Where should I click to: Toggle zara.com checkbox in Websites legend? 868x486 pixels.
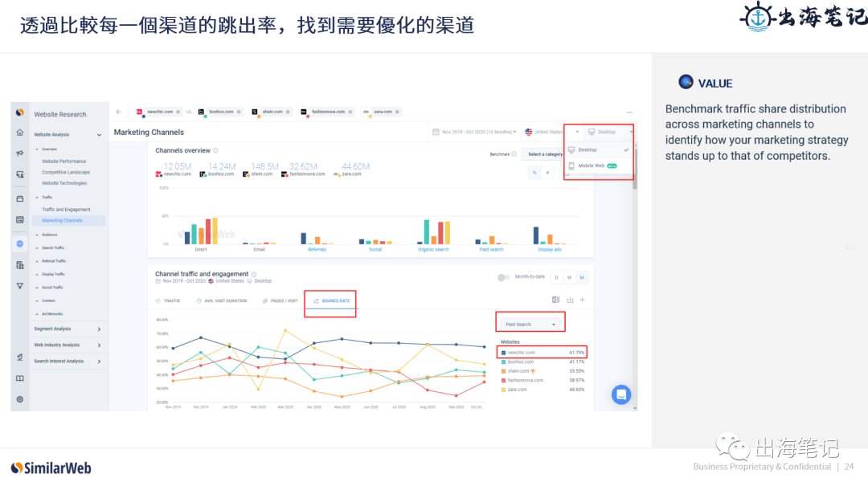pyautogui.click(x=503, y=390)
